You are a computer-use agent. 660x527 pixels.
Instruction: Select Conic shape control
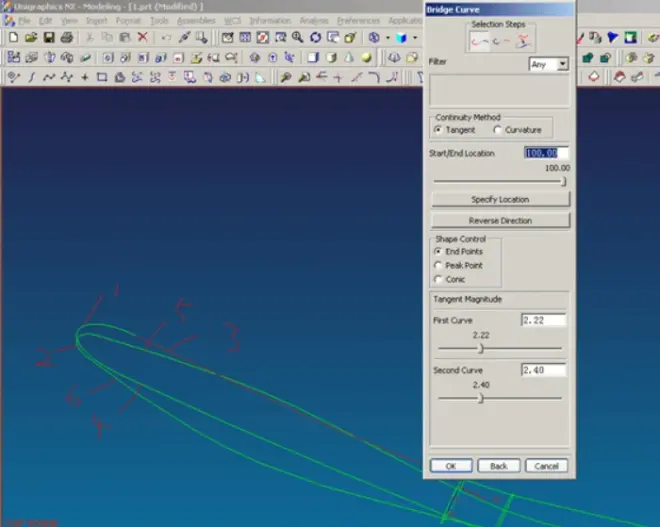point(450,279)
